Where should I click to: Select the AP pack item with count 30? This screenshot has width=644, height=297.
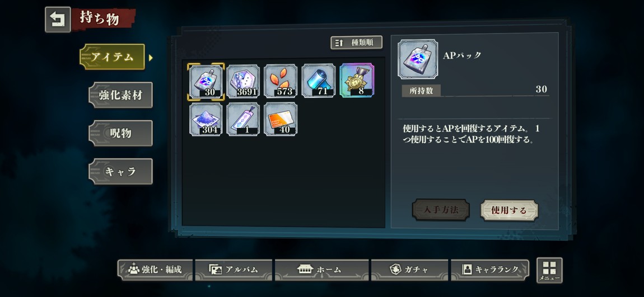[x=206, y=81]
